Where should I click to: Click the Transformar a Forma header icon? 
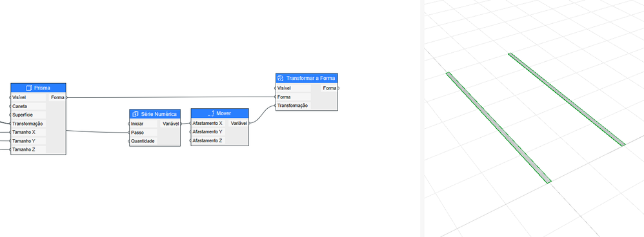[x=281, y=78]
